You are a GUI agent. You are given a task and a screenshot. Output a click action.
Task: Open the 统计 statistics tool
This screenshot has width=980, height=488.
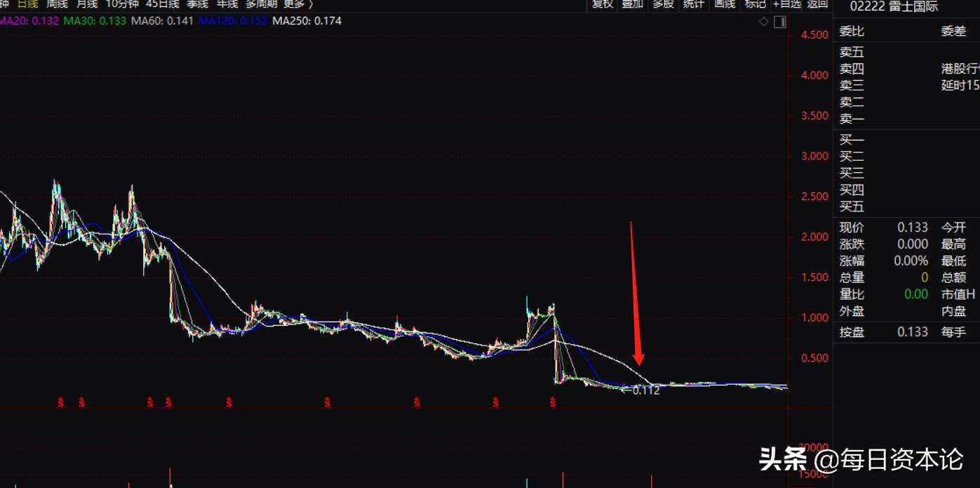(693, 4)
